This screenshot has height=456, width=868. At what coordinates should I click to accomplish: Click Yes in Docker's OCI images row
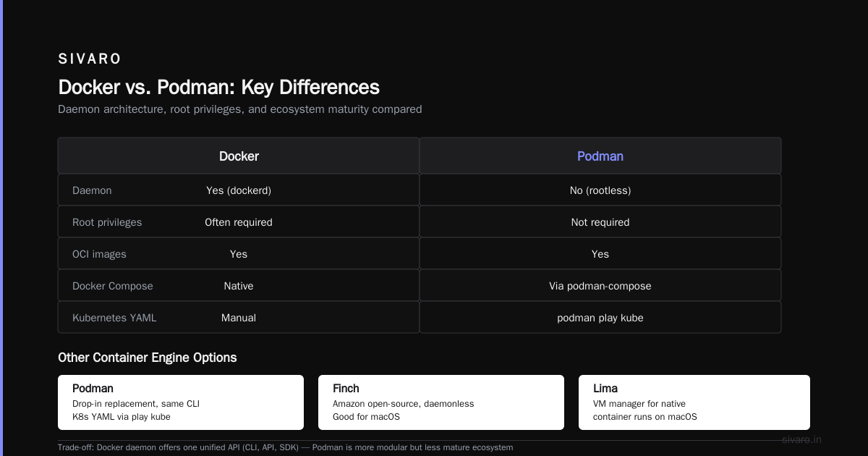tap(239, 254)
